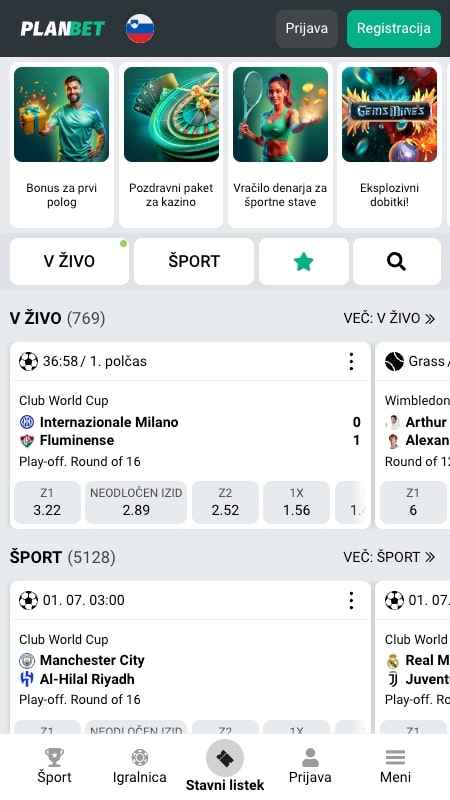This screenshot has width=450, height=800.
Task: Expand VEČ: V ŽIVO list
Action: 389,318
